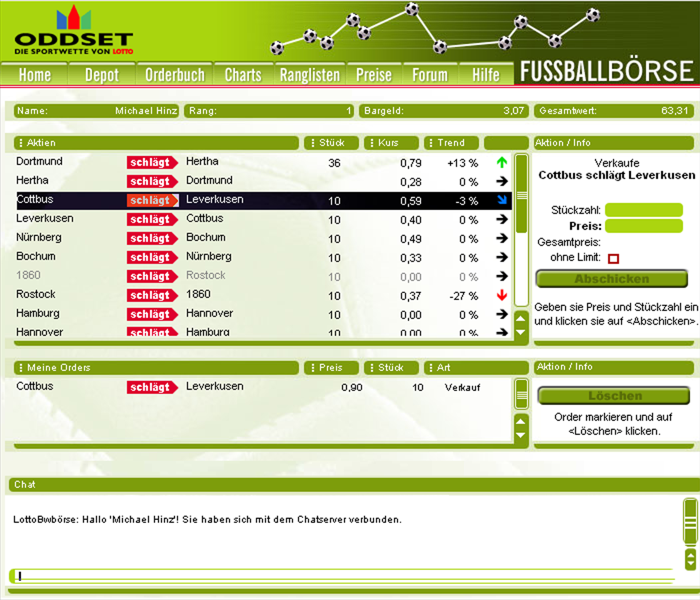Open the Depot tab
The width and height of the screenshot is (700, 600).
click(x=102, y=74)
